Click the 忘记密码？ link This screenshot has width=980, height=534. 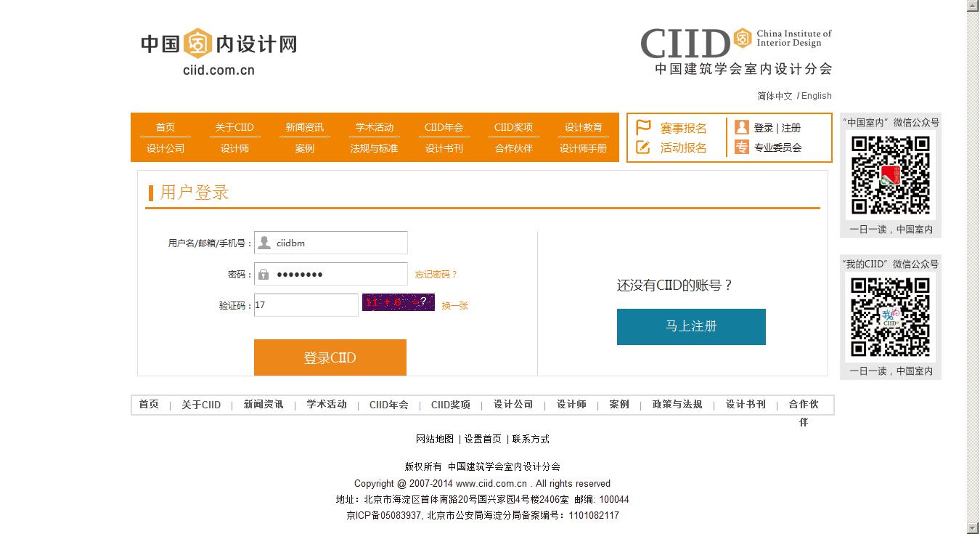(x=436, y=275)
